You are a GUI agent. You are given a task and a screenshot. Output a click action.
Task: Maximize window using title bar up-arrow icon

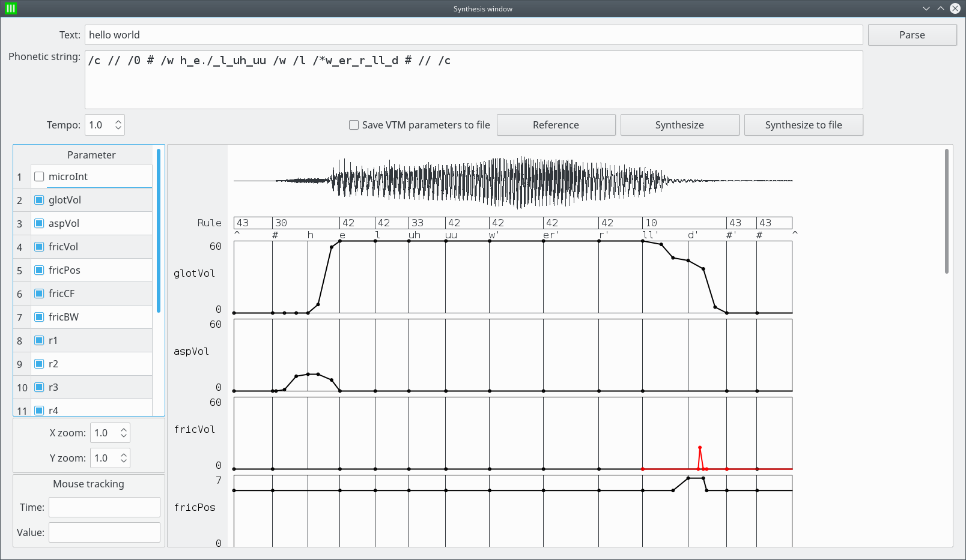tap(940, 8)
